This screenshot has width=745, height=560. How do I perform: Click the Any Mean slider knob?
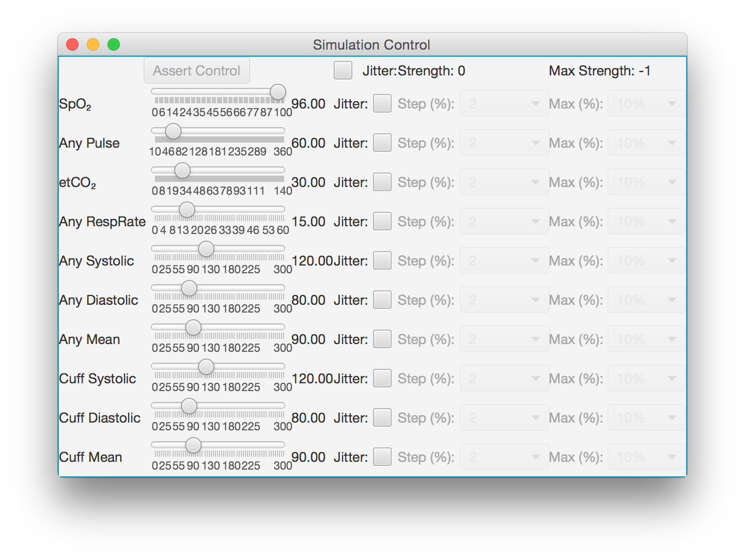coord(193,328)
